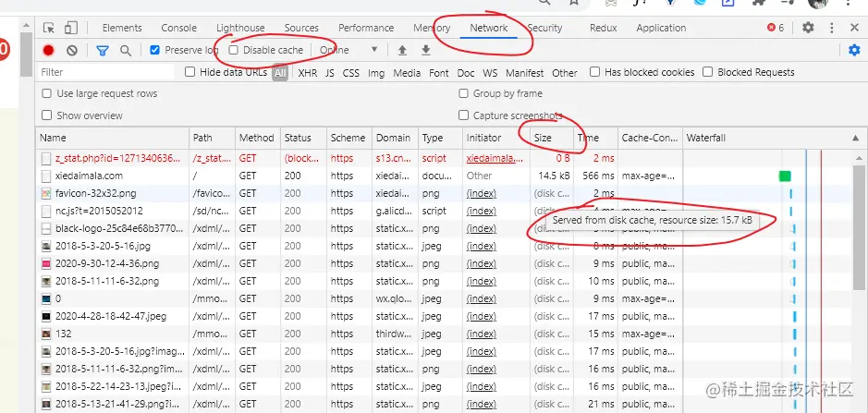Select the request named 132
This screenshot has height=413, width=868.
pos(445,334)
